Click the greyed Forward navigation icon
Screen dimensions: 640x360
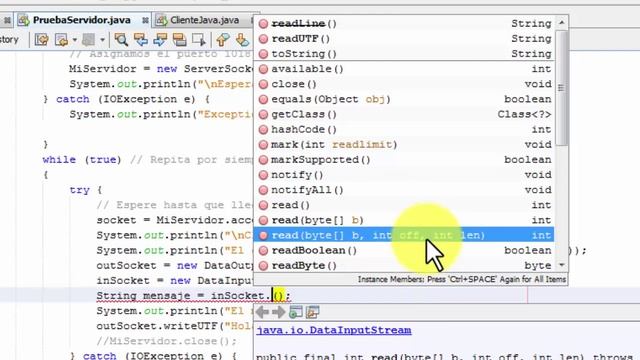tap(89, 40)
